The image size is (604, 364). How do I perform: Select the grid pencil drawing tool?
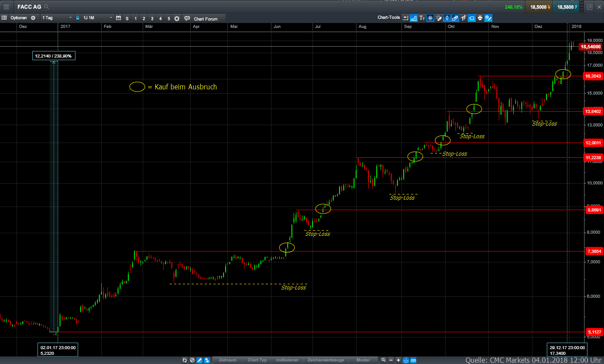pyautogui.click(x=439, y=18)
